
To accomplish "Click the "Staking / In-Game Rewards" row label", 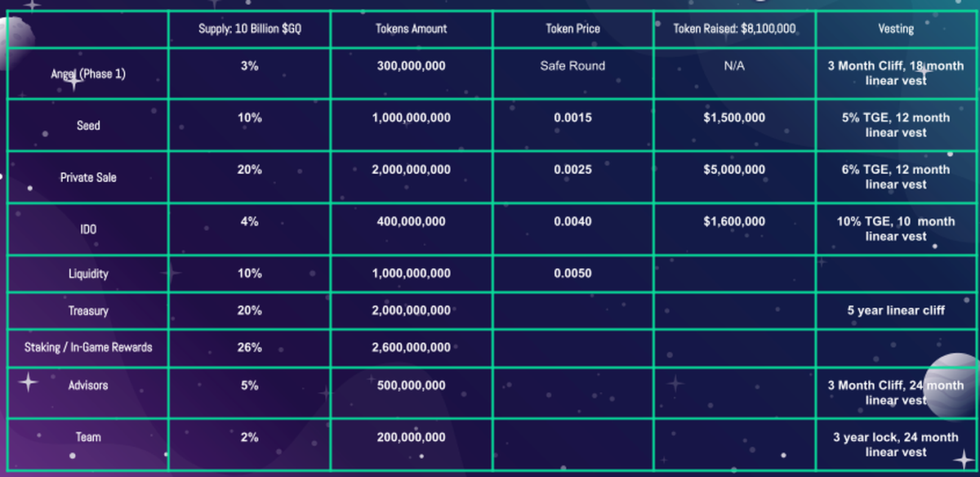I will [x=88, y=348].
